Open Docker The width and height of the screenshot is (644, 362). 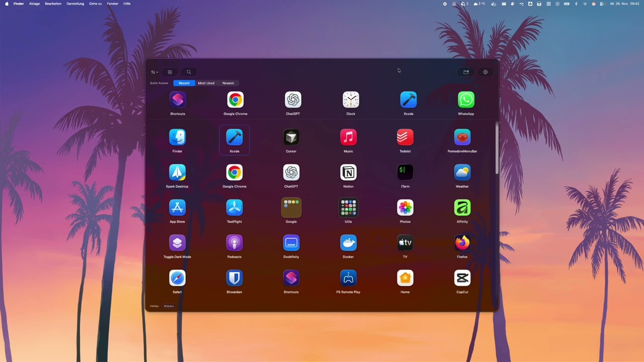348,242
